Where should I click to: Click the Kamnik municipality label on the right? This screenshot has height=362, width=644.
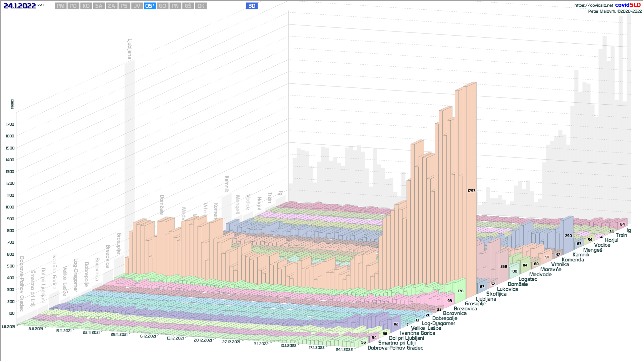581,255
